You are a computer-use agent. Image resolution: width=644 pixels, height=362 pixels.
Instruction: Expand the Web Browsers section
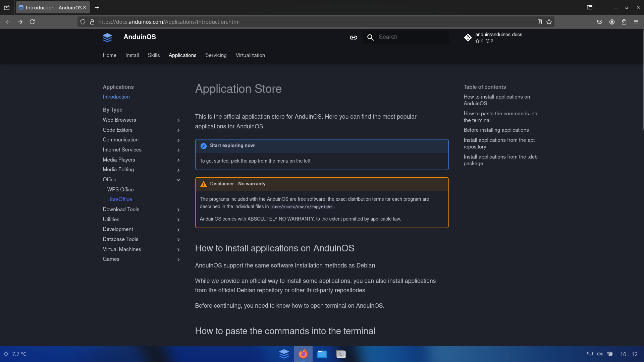pyautogui.click(x=141, y=120)
